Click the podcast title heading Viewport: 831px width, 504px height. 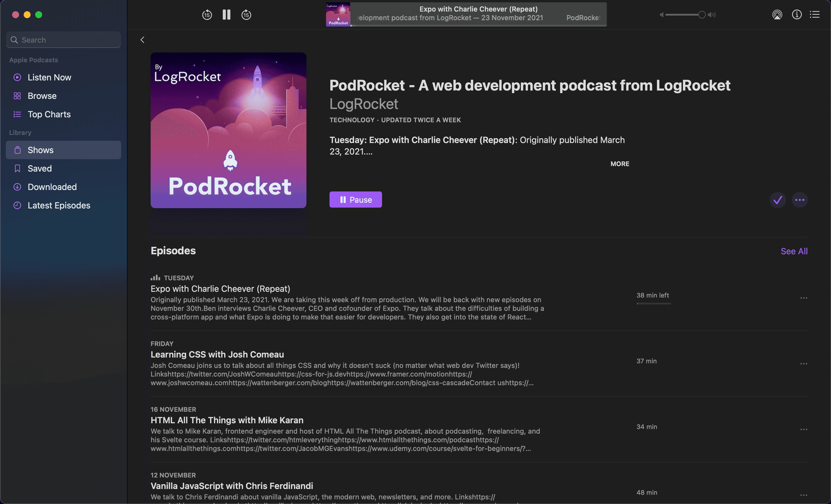[x=529, y=85]
